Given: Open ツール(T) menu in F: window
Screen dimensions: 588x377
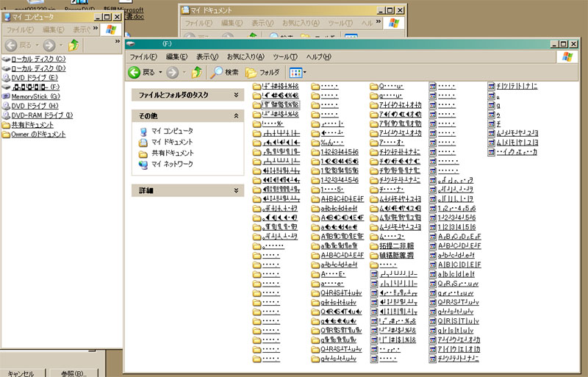Looking at the screenshot, I should (285, 57).
